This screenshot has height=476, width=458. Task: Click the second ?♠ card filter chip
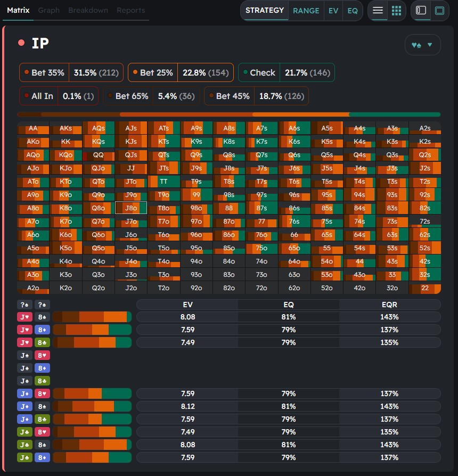(x=43, y=305)
